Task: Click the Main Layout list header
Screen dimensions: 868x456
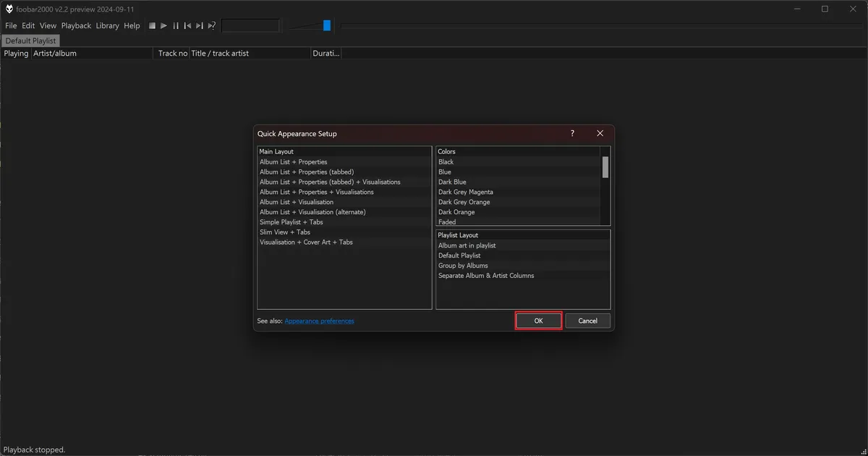Action: coord(344,152)
